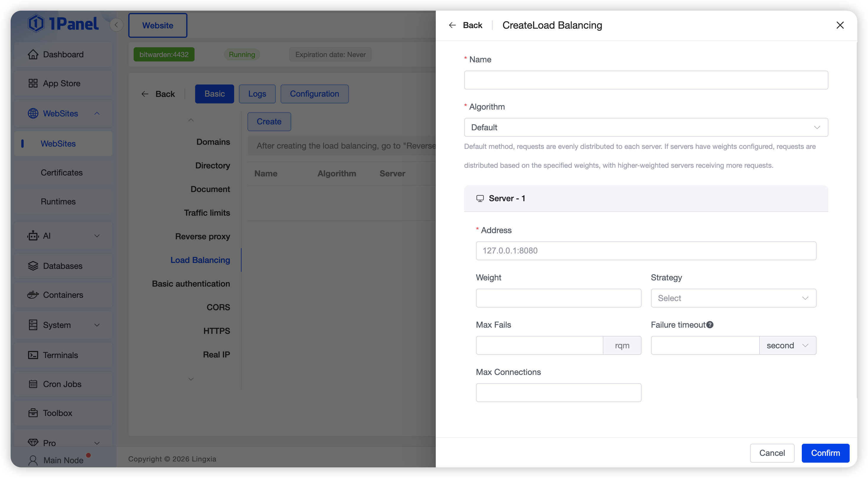Switch to the Logs tab
The width and height of the screenshot is (868, 478).
point(257,94)
